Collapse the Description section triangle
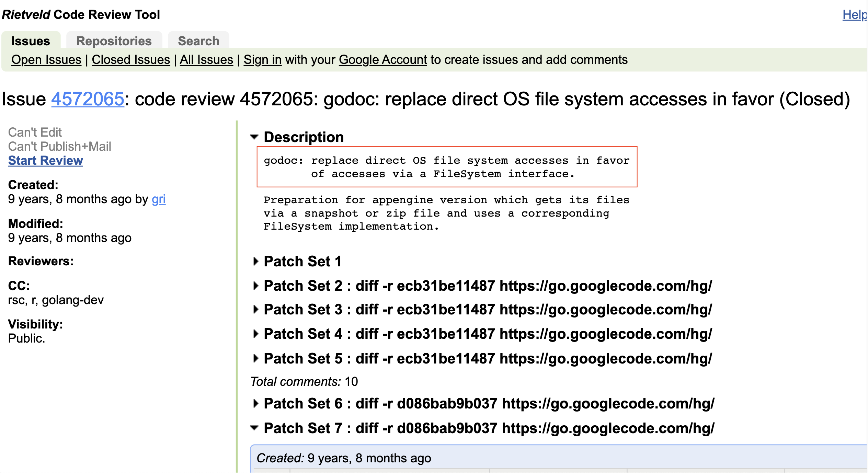The image size is (868, 473). (x=254, y=137)
